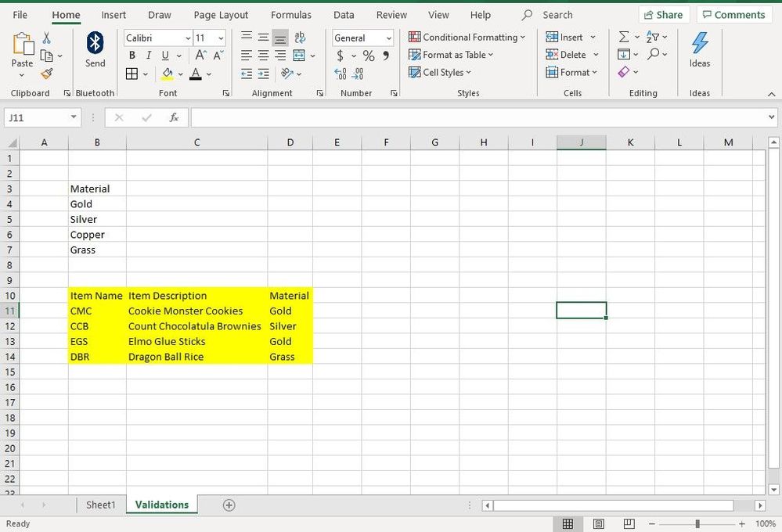Apply accounting dollar format
The width and height of the screenshot is (782, 532).
tap(341, 56)
